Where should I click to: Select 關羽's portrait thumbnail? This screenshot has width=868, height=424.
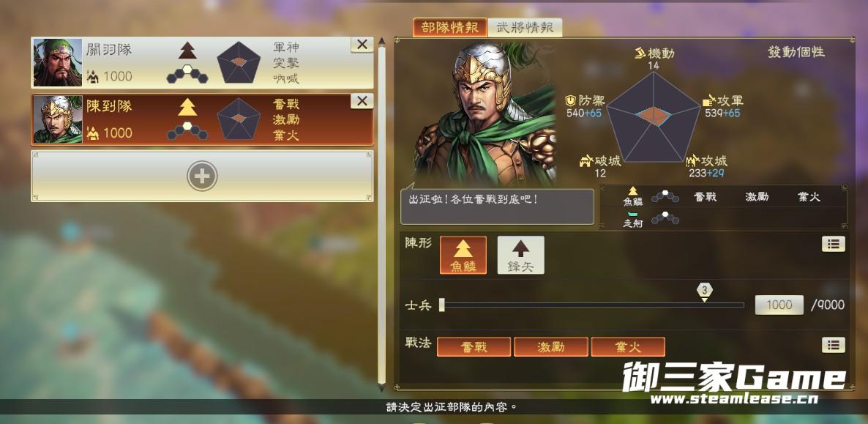coord(58,63)
